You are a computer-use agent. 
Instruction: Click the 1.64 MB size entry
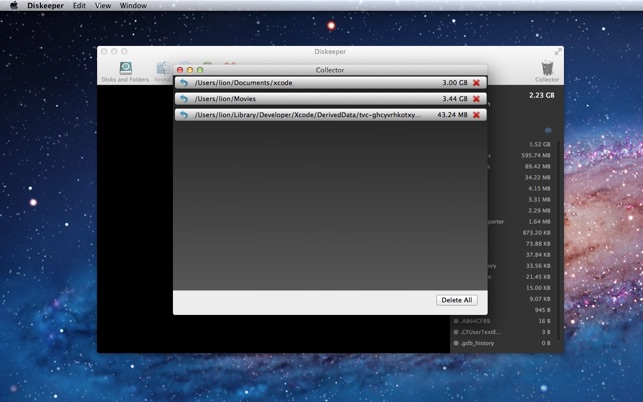pos(539,222)
